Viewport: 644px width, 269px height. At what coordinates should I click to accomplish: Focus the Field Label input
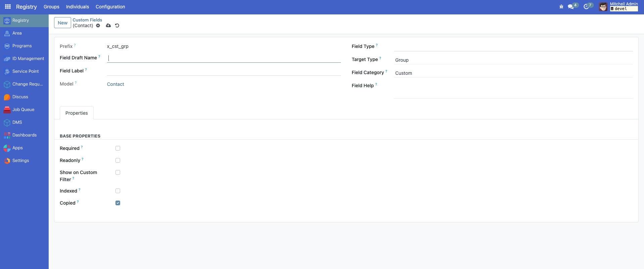[x=224, y=71]
